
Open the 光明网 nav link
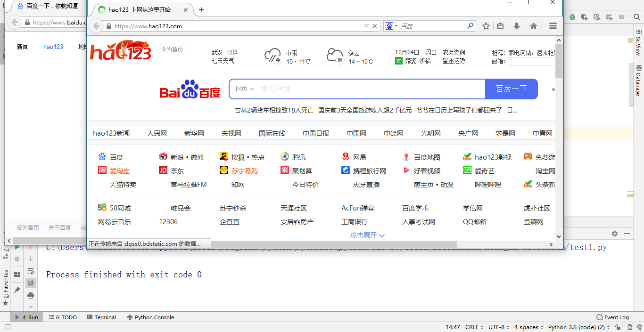pos(431,133)
